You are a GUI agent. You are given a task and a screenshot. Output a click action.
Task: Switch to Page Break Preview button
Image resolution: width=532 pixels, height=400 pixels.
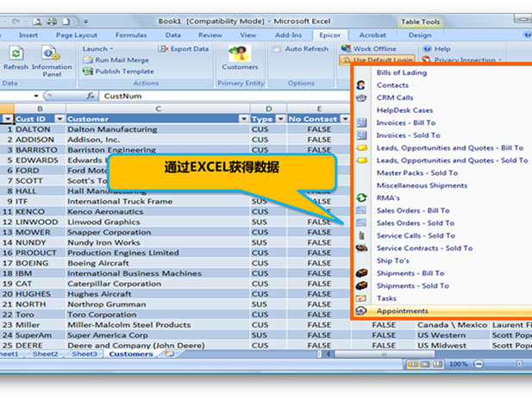[438, 364]
